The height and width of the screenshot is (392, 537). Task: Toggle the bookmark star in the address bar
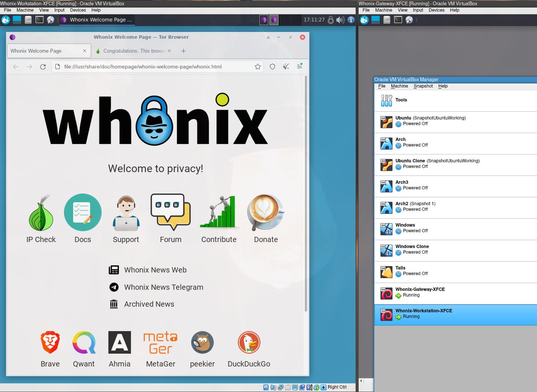[x=258, y=67]
